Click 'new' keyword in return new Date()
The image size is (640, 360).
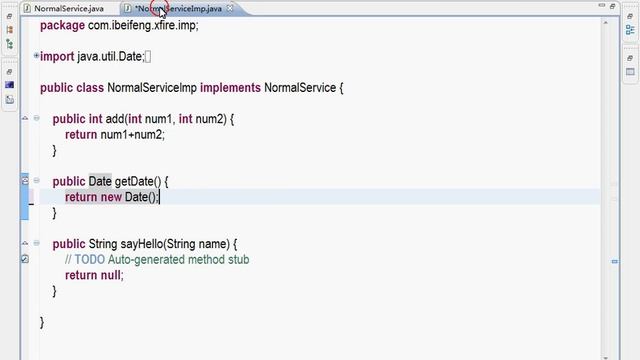click(x=111, y=197)
